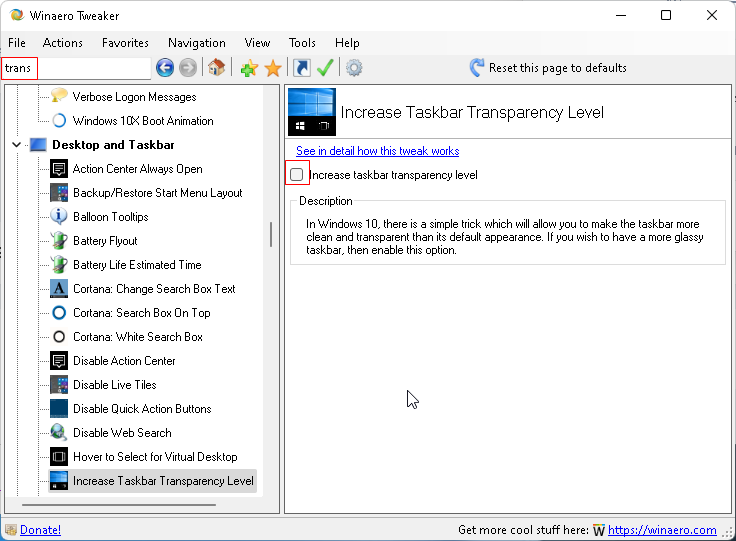This screenshot has width=736, height=541.
Task: Open the Help menu
Action: [x=347, y=43]
